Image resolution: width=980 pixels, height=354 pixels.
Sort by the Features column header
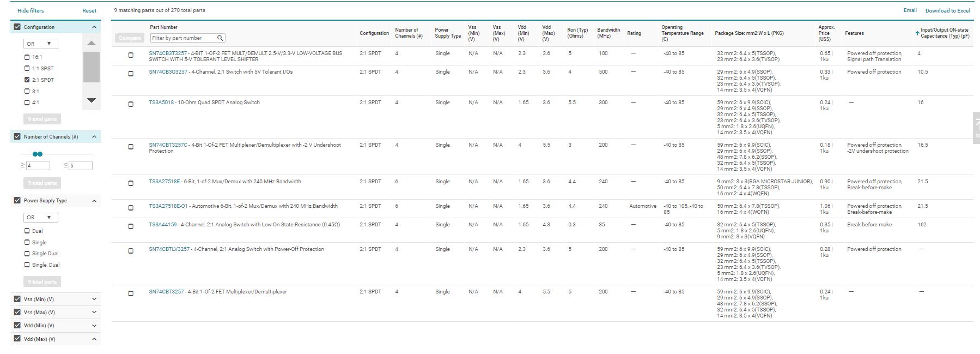click(x=854, y=33)
